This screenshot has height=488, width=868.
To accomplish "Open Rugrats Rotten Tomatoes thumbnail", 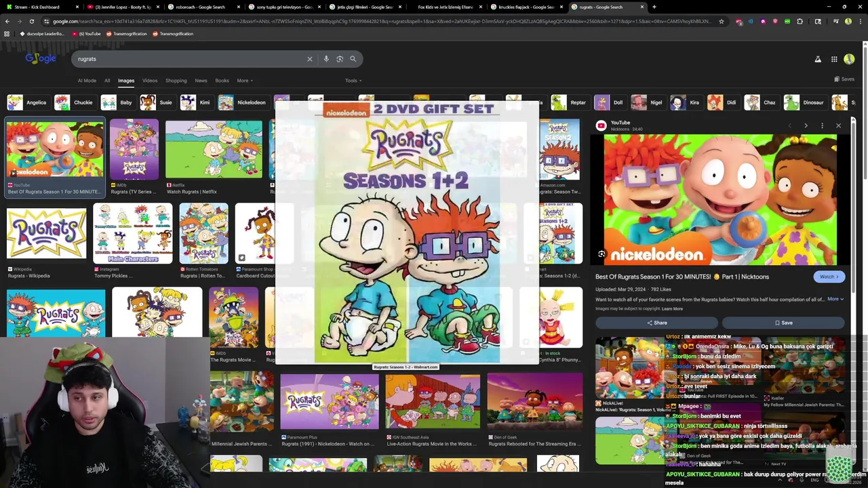I will click(203, 233).
